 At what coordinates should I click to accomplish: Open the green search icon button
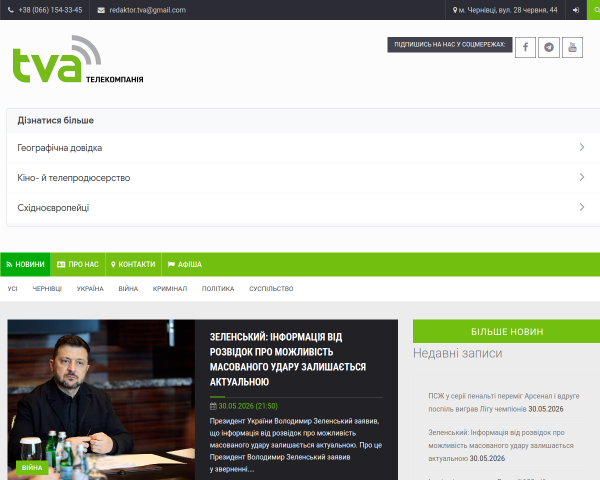594,10
